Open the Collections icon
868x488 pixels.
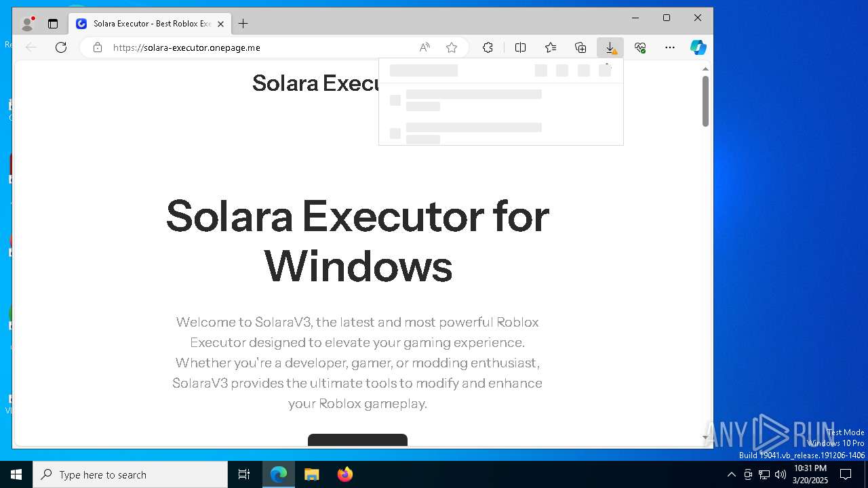click(x=580, y=47)
